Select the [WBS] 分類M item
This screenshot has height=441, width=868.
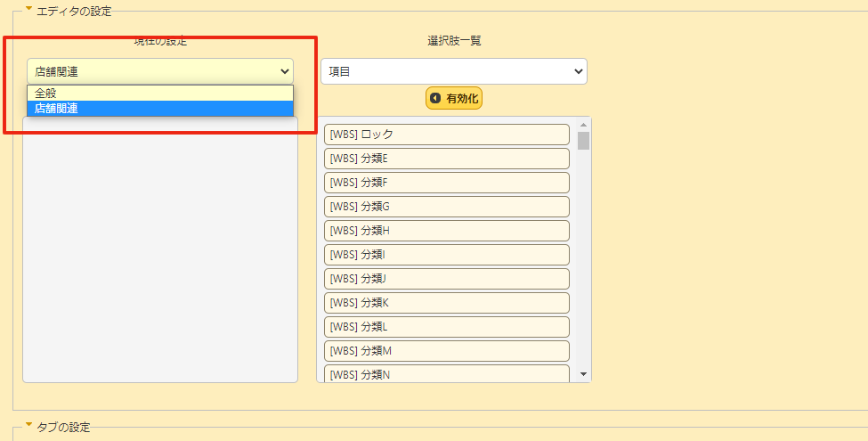click(x=447, y=351)
